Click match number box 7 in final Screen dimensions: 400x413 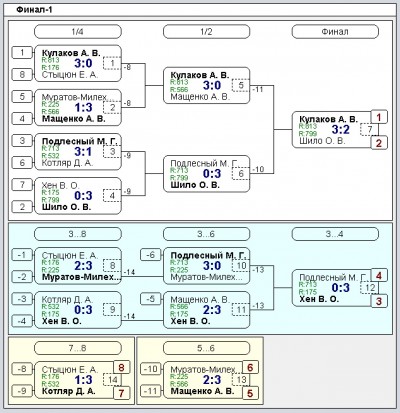tap(370, 129)
